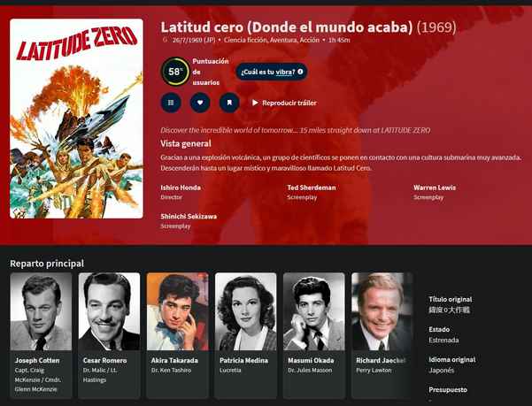Open the ¿Cuál es tu vibra? button
This screenshot has height=406, width=532.
point(272,72)
